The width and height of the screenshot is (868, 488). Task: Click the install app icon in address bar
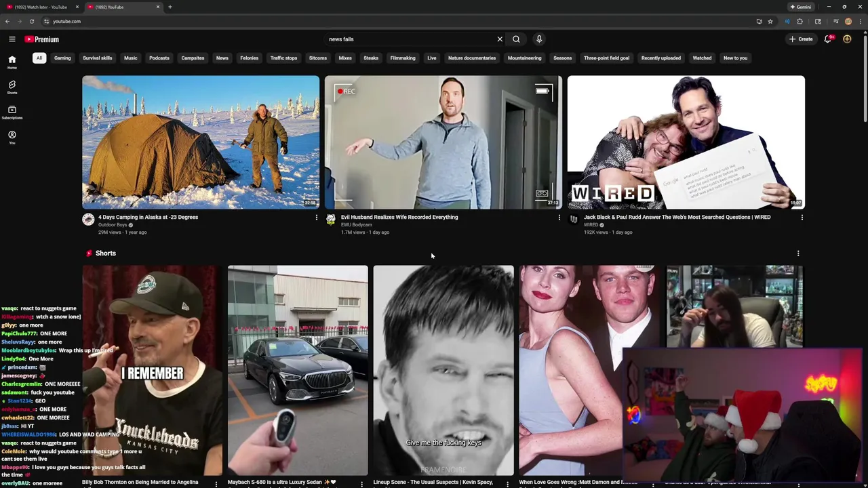coord(759,21)
